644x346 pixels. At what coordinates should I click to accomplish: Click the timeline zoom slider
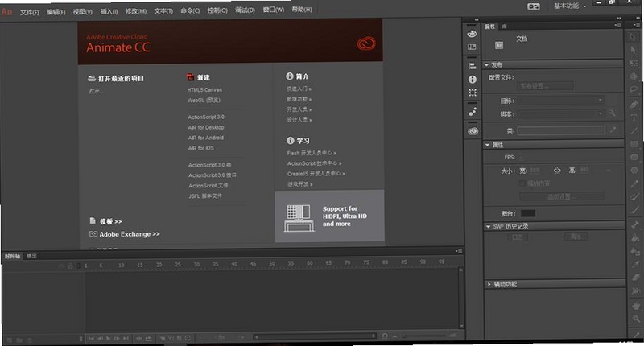coord(423,336)
